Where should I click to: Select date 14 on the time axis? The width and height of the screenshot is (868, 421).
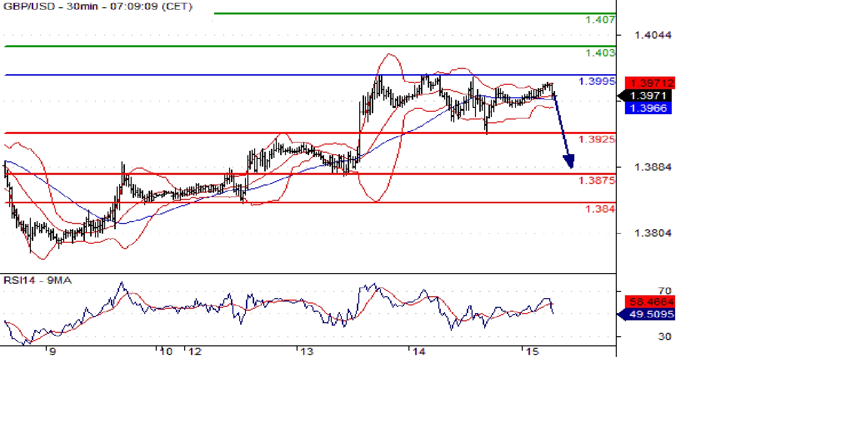pos(419,352)
